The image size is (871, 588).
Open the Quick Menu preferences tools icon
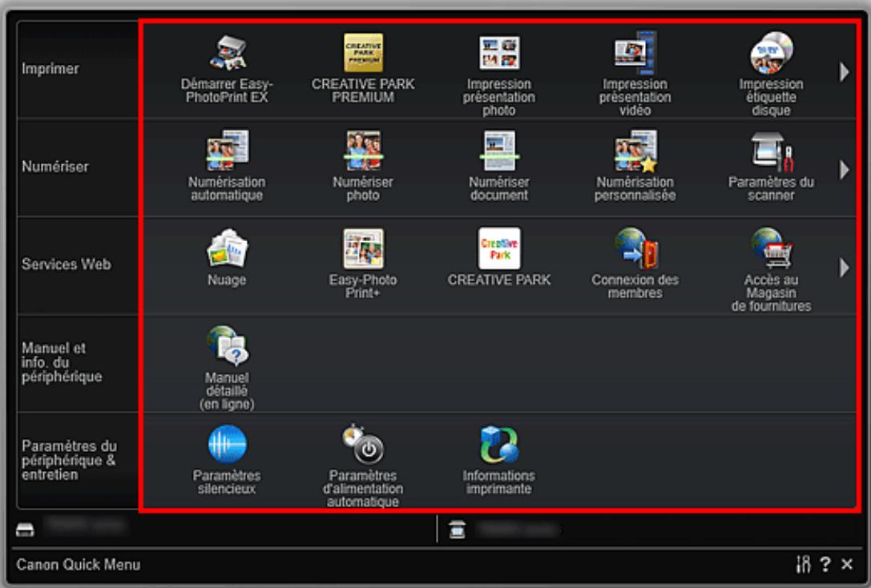click(803, 564)
